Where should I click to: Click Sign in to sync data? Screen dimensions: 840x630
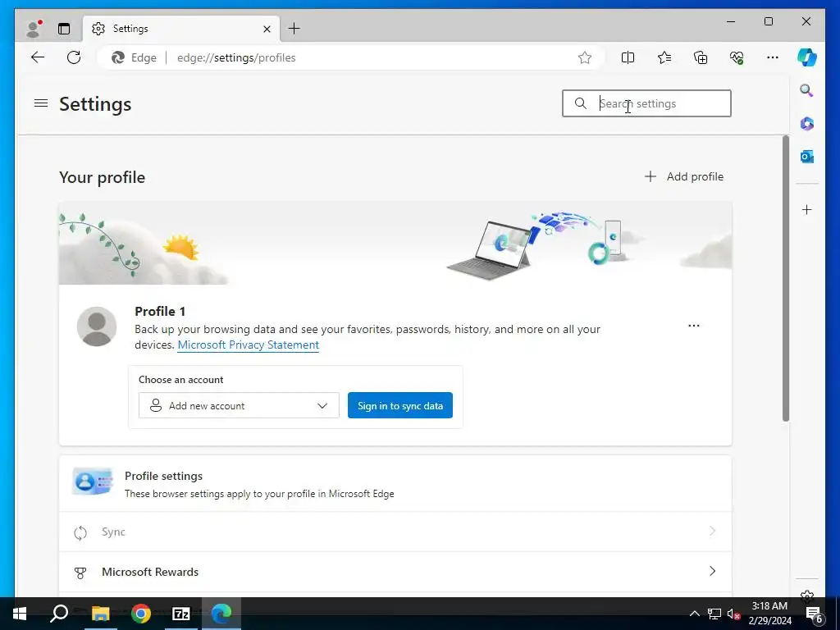[400, 405]
